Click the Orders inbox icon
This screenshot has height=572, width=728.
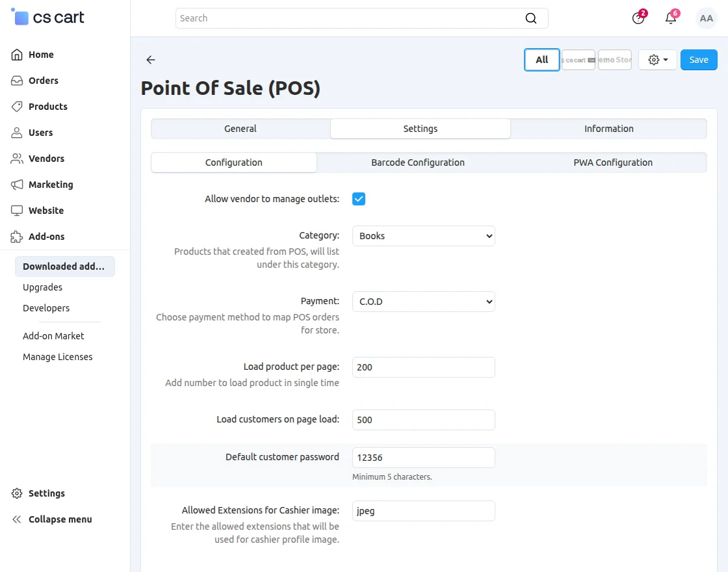[x=17, y=81]
